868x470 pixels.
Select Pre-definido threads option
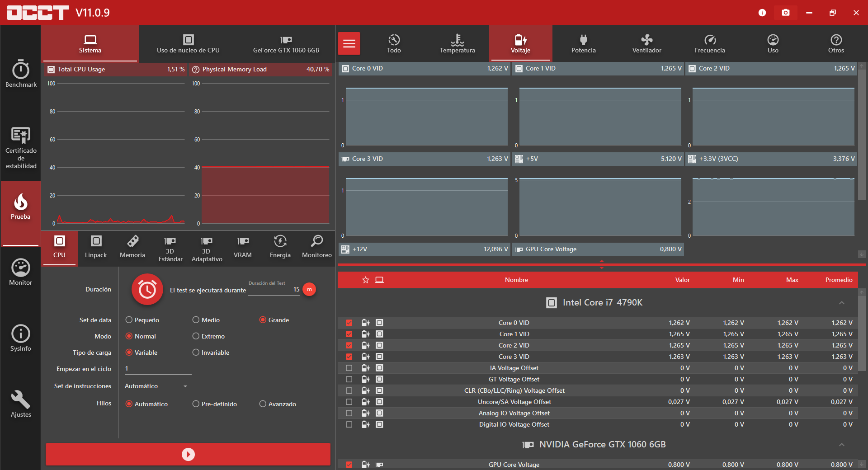click(x=215, y=404)
